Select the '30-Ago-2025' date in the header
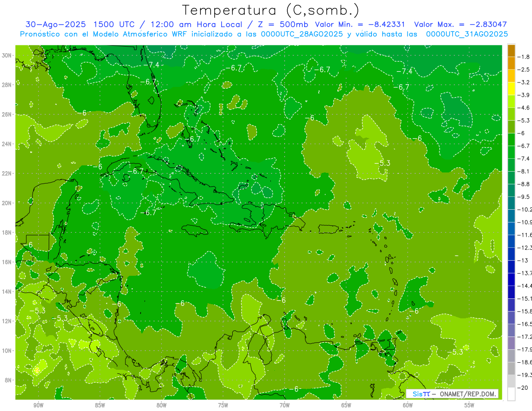The height and width of the screenshot is (411, 532). click(x=56, y=24)
